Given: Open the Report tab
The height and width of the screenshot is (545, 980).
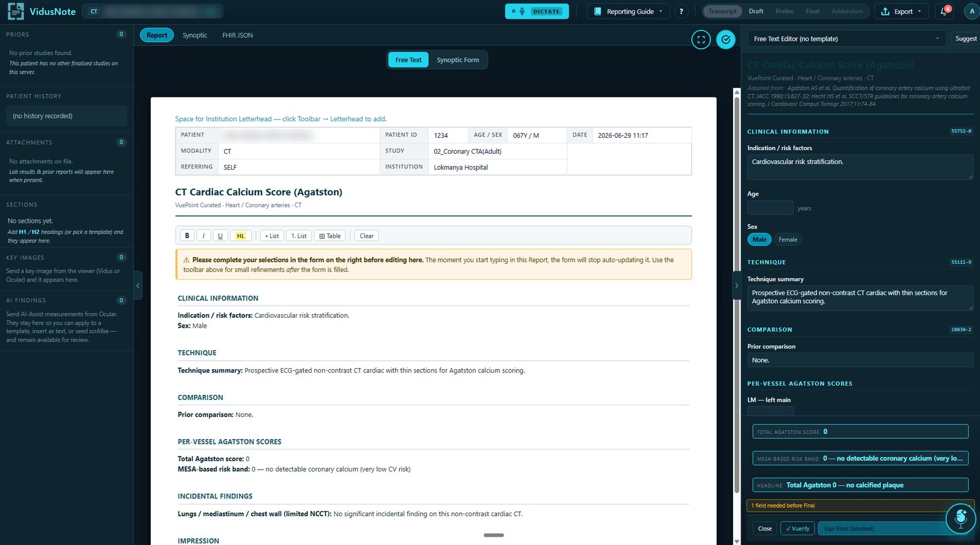Looking at the screenshot, I should point(157,35).
